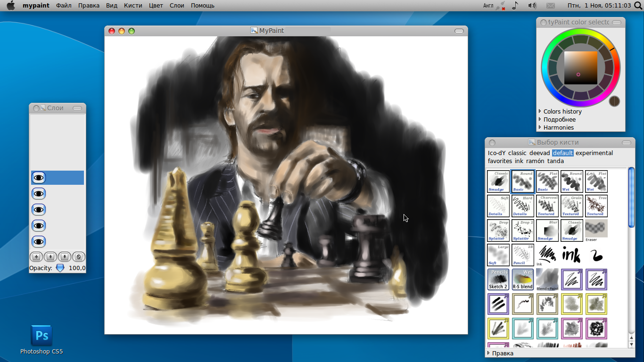This screenshot has height=362, width=644.
Task: Toggle visibility of second layer from top
Action: (39, 194)
